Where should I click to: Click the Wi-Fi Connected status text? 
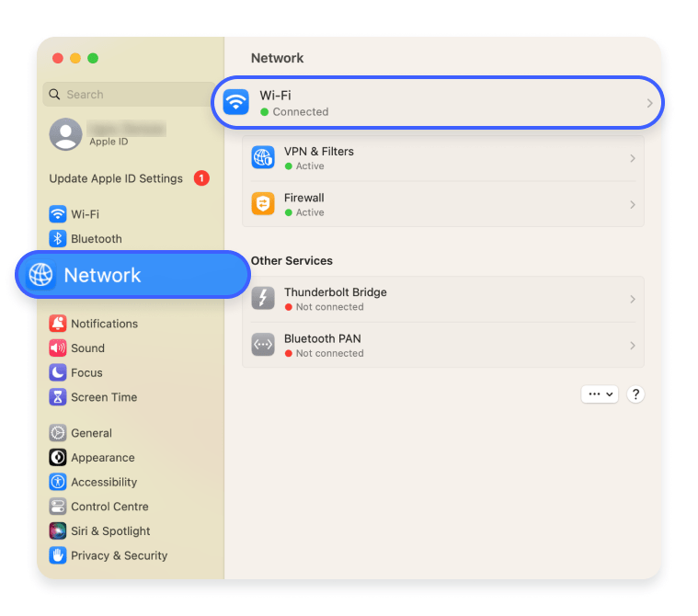tap(301, 112)
